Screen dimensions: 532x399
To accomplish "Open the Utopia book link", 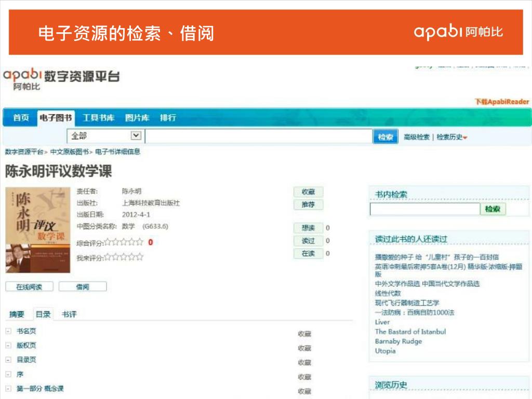I will (385, 351).
